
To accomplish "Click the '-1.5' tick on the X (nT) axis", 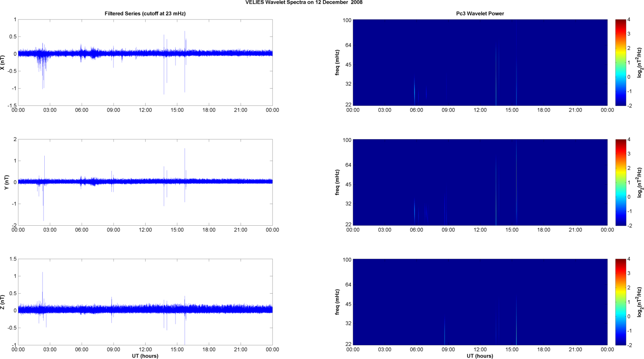I will pyautogui.click(x=12, y=106).
